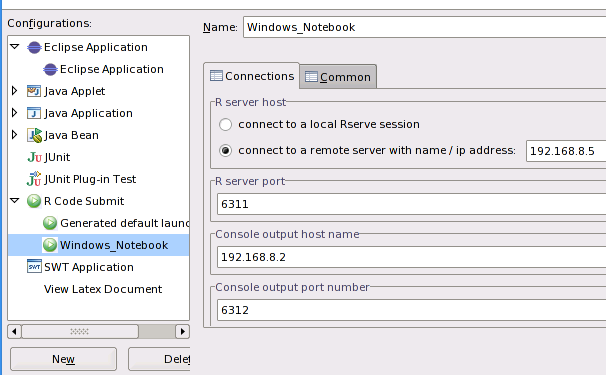Collapse the Eclipse Application tree node

[x=15, y=47]
